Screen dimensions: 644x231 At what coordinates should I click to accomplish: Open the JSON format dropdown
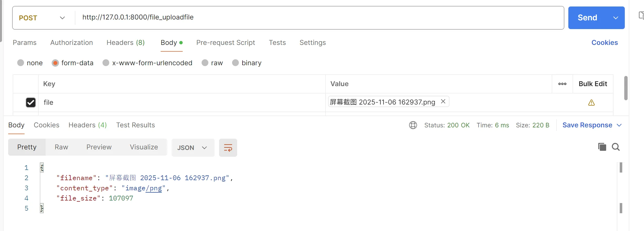(193, 148)
